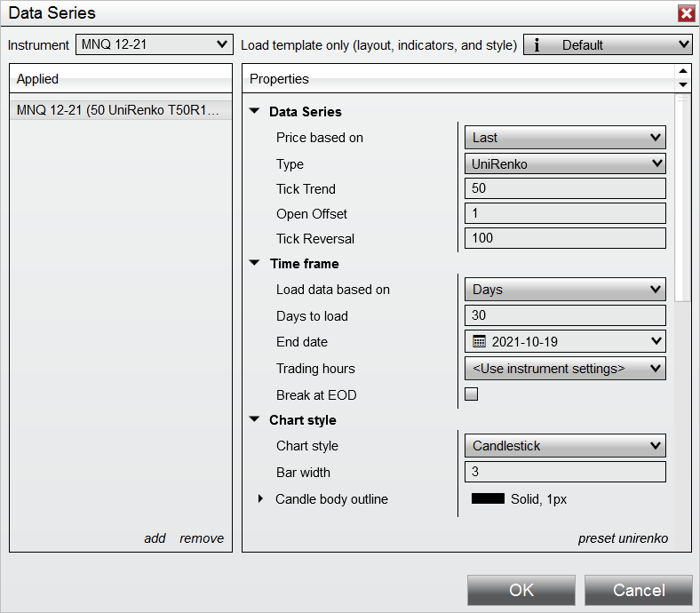Open the Type UniRenko dropdown

coord(565,163)
